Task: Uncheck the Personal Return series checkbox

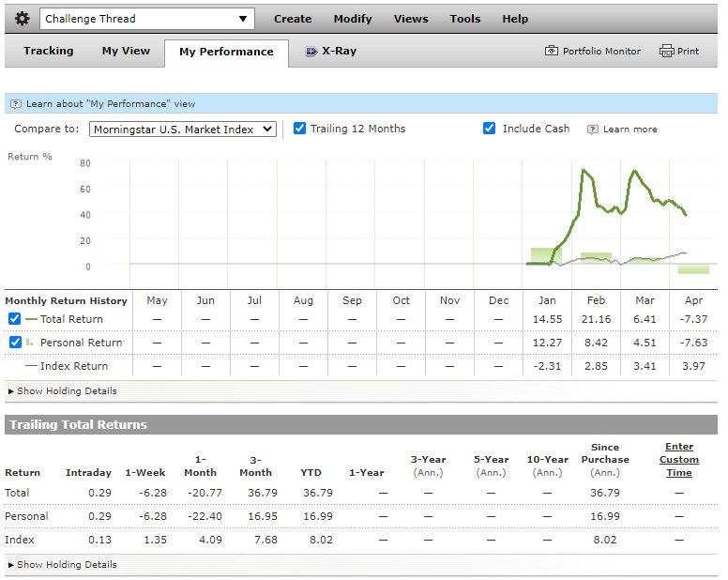Action: 15,343
